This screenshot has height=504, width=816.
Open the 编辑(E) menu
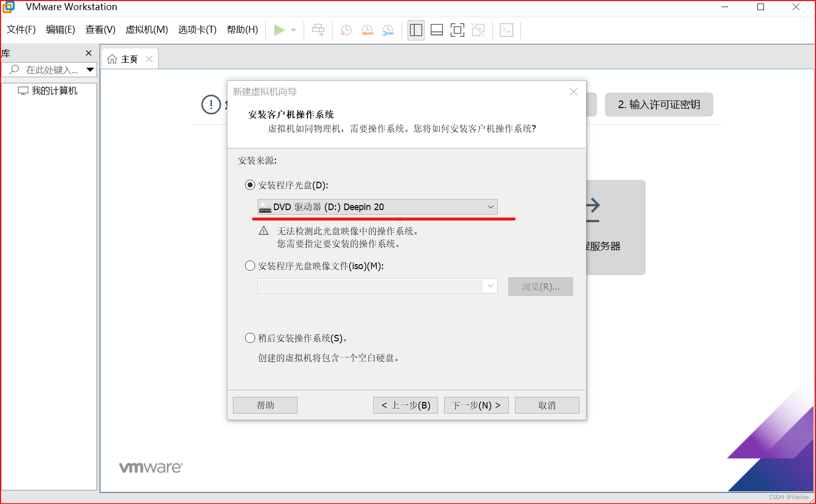[x=60, y=30]
